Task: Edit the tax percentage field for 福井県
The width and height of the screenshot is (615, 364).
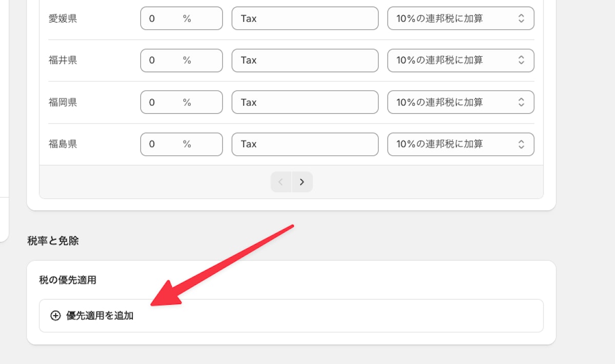Action: [174, 60]
